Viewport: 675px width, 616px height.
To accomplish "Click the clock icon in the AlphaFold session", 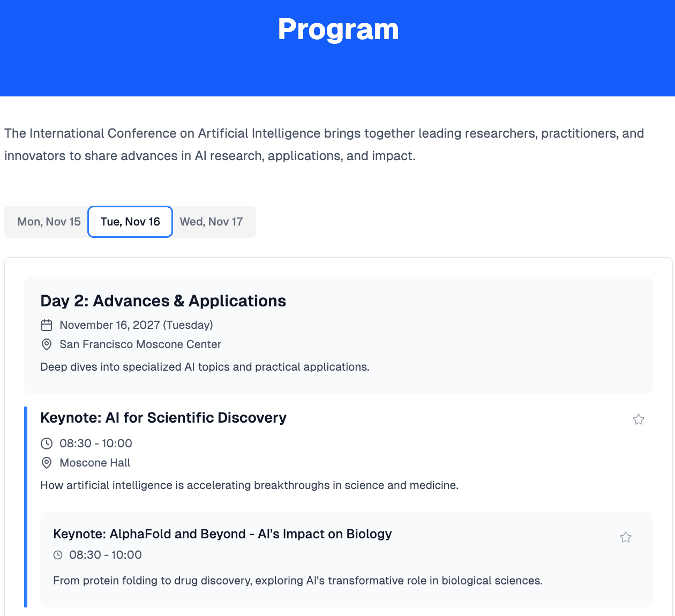I will click(x=59, y=555).
